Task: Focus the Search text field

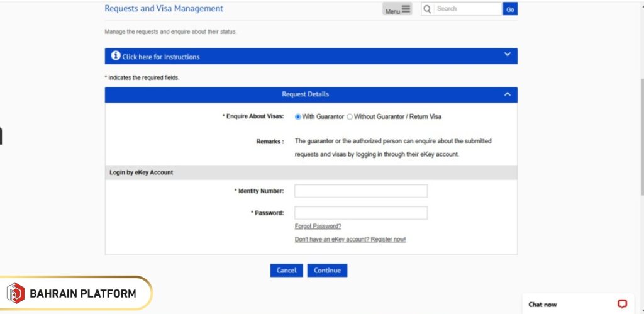Action: tap(468, 9)
